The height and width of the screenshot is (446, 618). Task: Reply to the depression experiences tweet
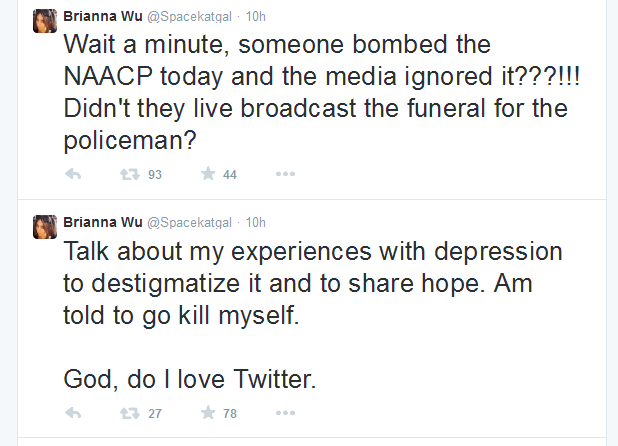click(73, 413)
